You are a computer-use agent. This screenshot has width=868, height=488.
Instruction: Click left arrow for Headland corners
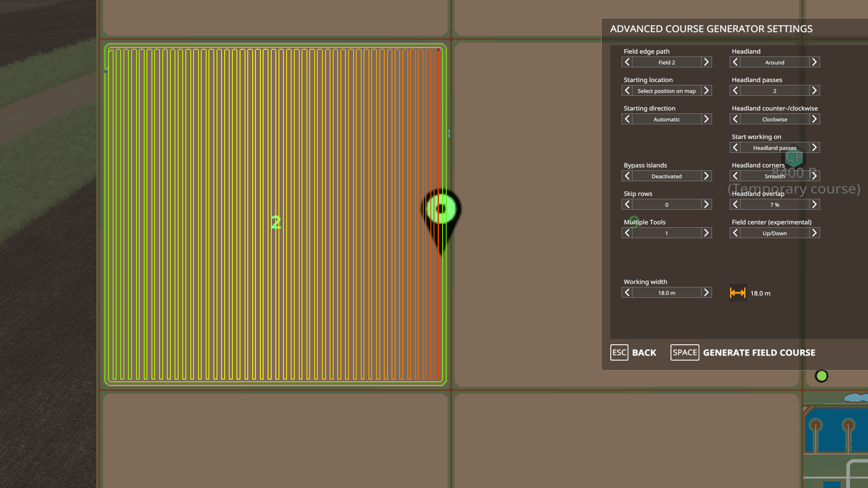[x=735, y=176]
